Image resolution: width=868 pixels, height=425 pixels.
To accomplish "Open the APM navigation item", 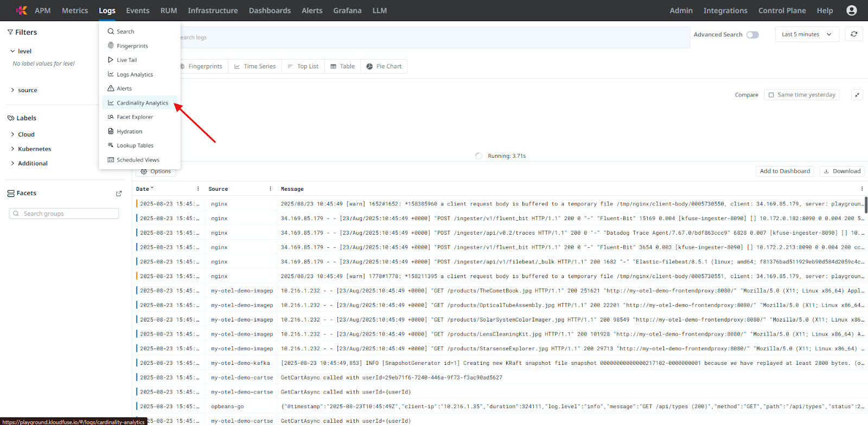I will [43, 10].
